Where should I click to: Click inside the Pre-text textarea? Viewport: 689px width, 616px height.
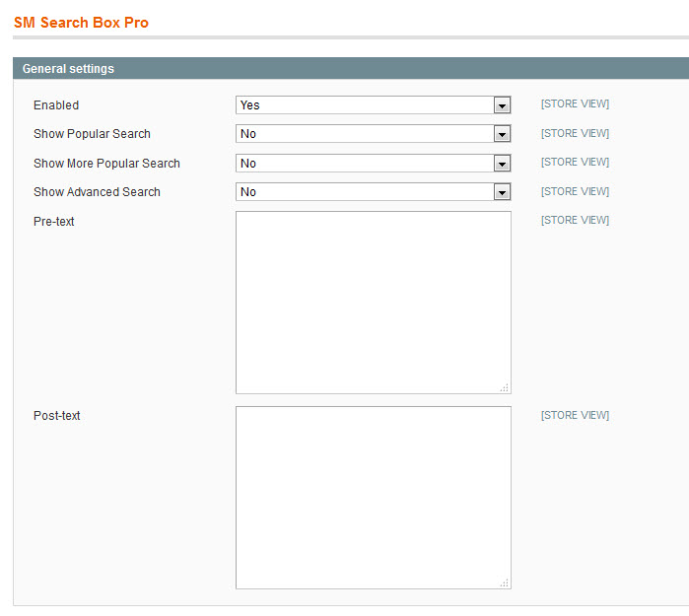373,303
